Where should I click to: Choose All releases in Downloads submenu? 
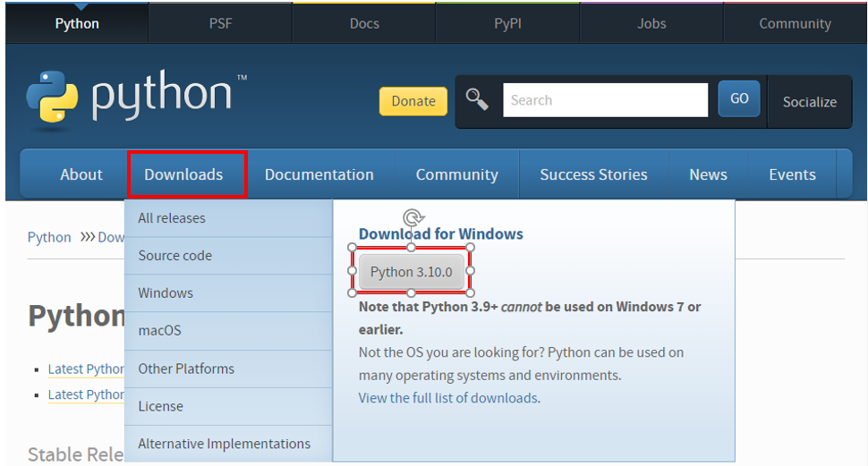pyautogui.click(x=228, y=218)
